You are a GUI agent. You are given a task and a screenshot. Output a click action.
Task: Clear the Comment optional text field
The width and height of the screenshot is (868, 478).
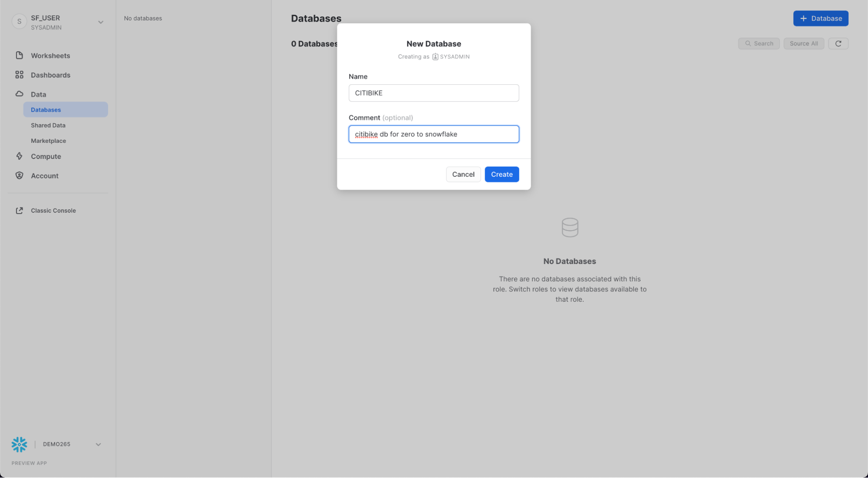(434, 134)
